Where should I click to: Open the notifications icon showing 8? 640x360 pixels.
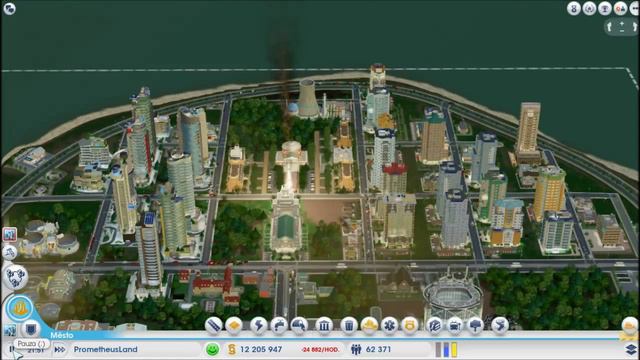pyautogui.click(x=573, y=9)
